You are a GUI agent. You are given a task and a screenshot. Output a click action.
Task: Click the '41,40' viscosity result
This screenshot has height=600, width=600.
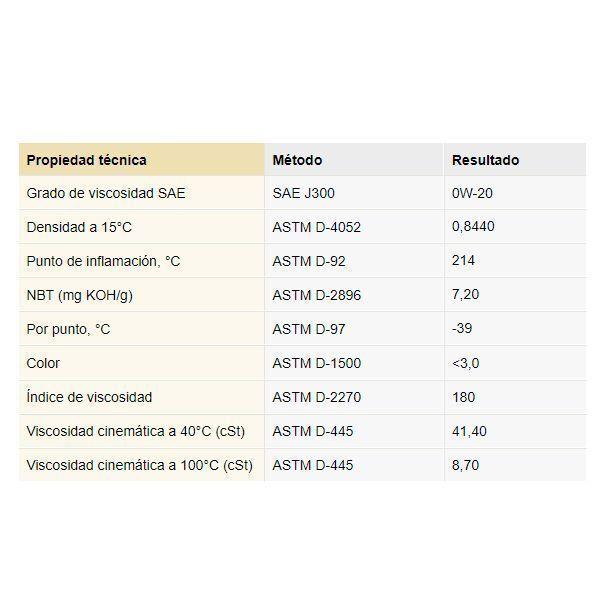[x=469, y=432]
